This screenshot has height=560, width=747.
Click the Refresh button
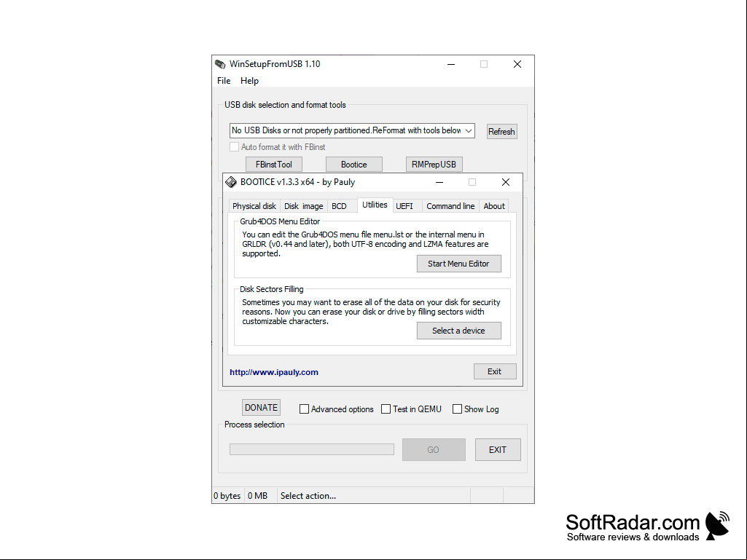point(501,131)
